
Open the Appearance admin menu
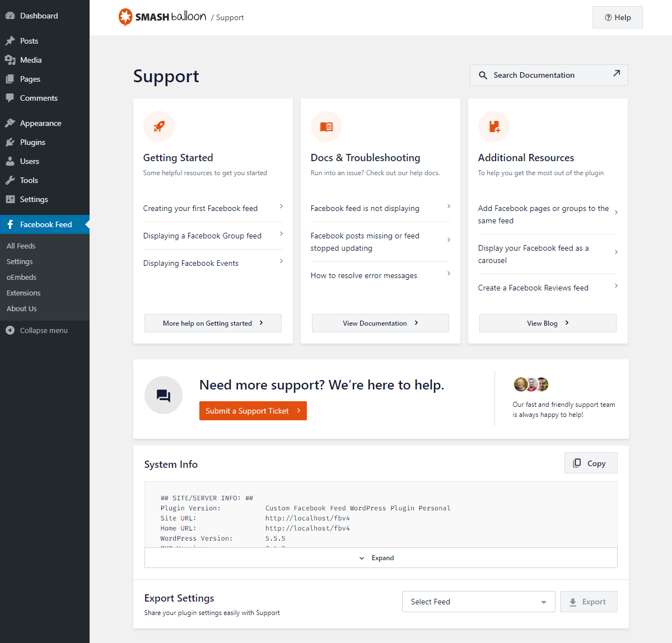(40, 123)
